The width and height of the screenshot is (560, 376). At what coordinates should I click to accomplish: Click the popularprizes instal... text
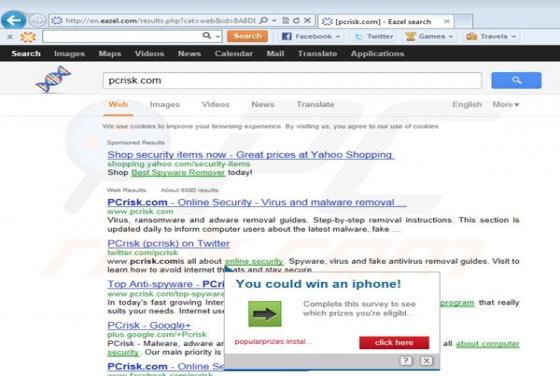273,342
